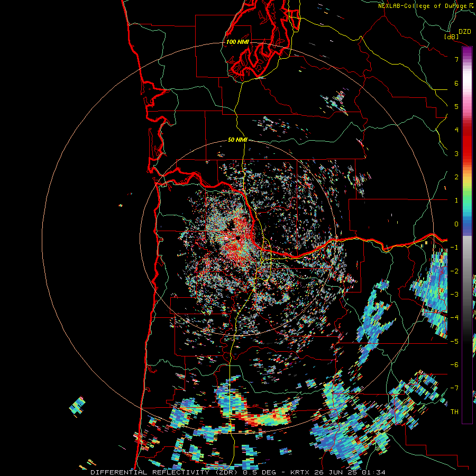Click the TH threshold label

(454, 412)
